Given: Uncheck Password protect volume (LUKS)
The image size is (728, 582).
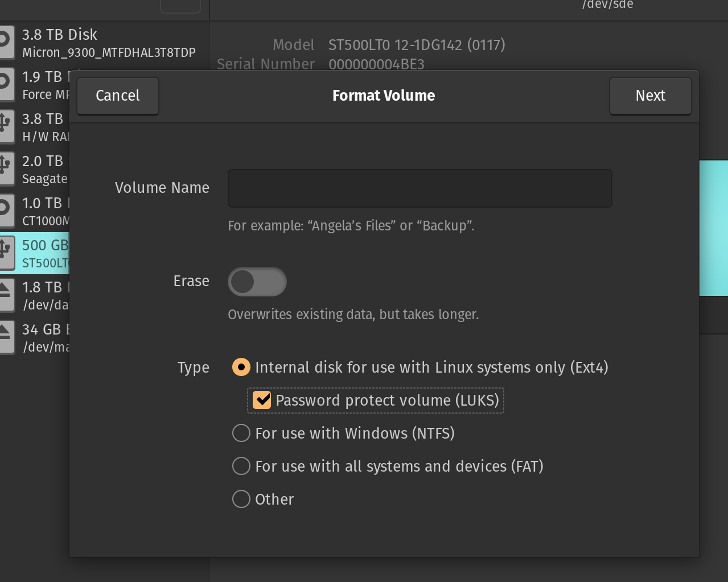Looking at the screenshot, I should click(262, 400).
